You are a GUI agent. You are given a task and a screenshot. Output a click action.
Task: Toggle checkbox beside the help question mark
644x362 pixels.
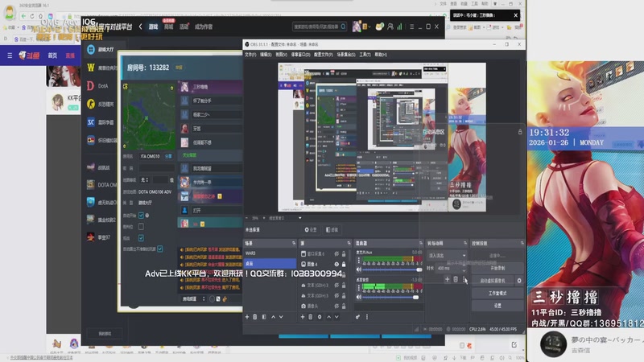142,215
